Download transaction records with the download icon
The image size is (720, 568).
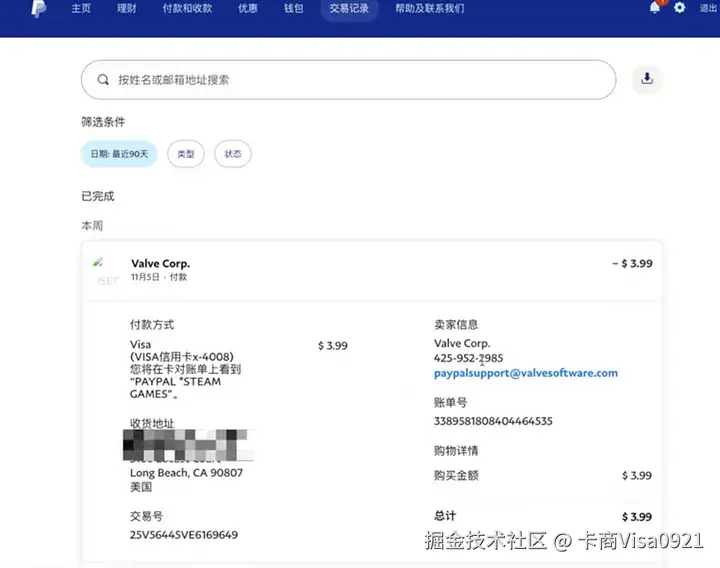[647, 79]
